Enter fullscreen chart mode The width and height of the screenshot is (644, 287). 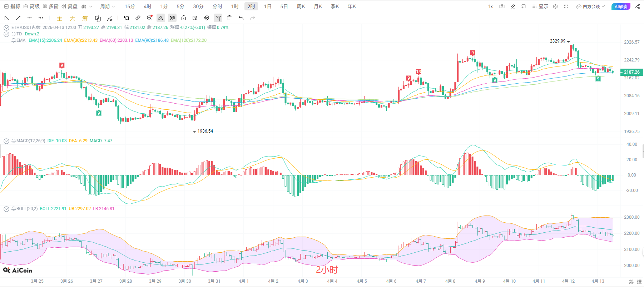[566, 6]
